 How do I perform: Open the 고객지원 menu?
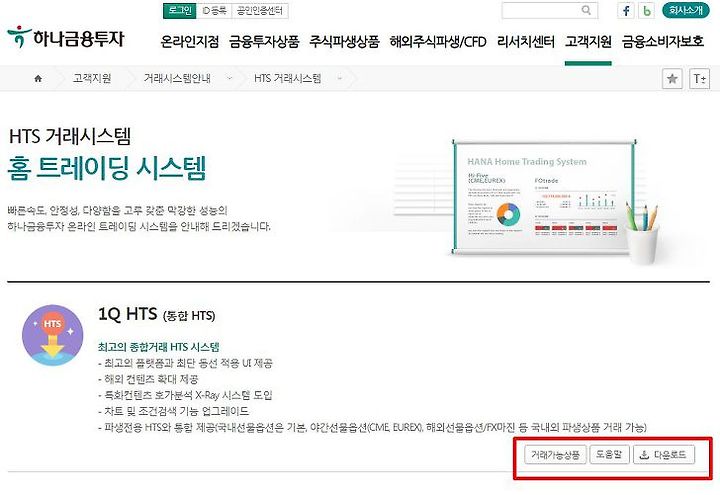588,42
